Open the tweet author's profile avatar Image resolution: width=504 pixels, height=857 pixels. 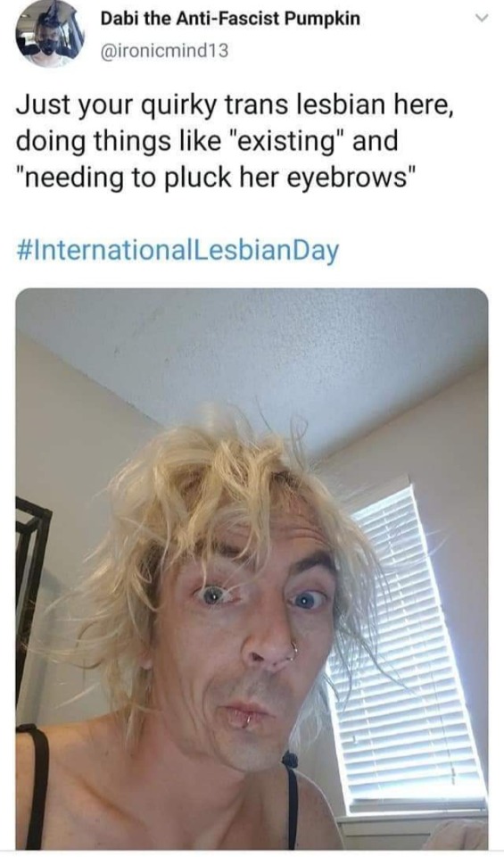[50, 34]
